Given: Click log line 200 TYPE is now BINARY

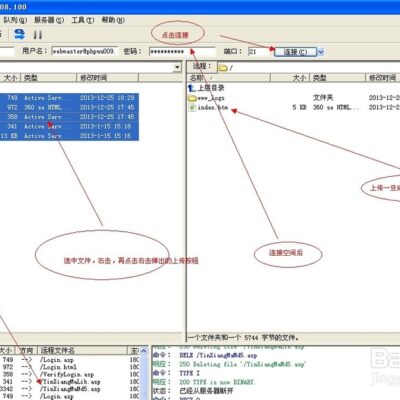Looking at the screenshot, I should tap(217, 382).
